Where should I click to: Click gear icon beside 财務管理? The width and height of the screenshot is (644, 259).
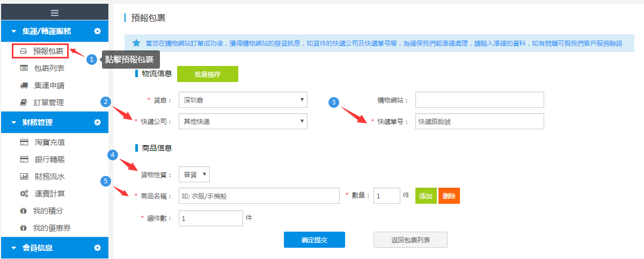(x=97, y=122)
